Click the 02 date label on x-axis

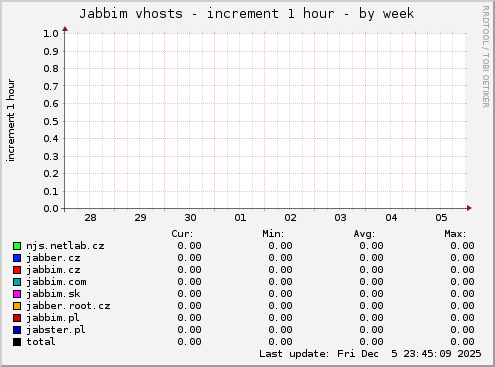click(x=290, y=218)
